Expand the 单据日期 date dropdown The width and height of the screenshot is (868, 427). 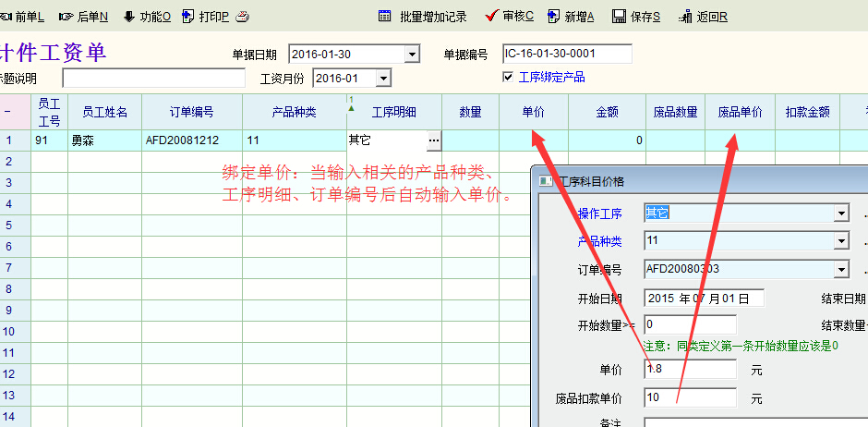[x=412, y=55]
